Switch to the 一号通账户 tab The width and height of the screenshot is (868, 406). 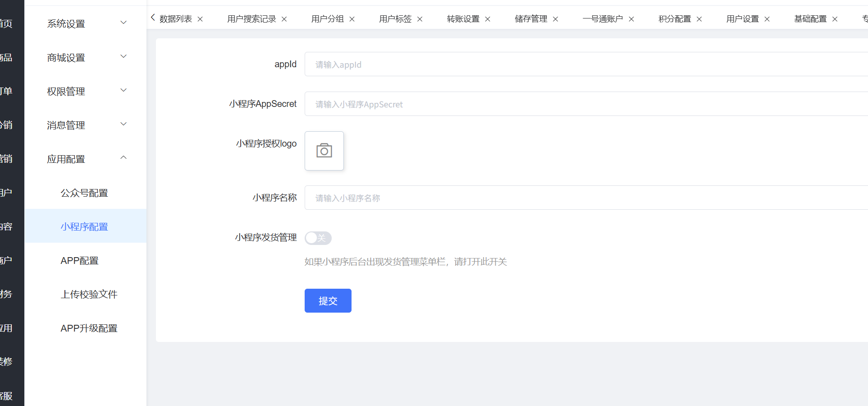click(x=603, y=19)
